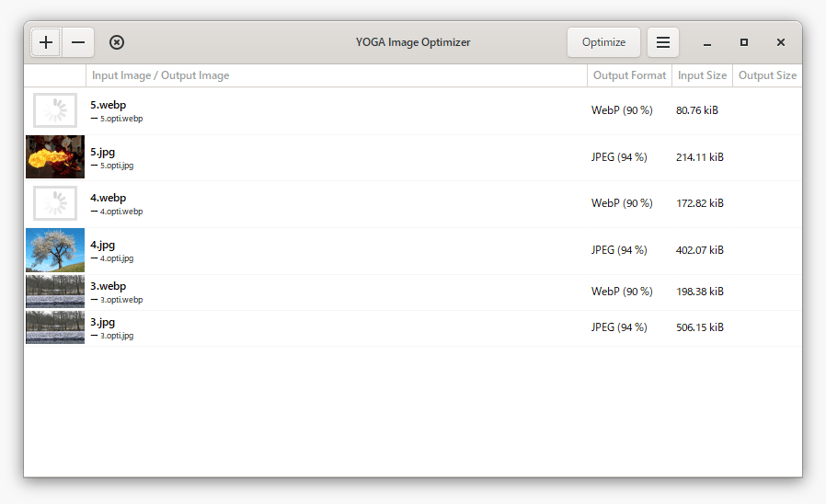826x504 pixels.
Task: Click the Output Size column header
Action: tap(767, 75)
